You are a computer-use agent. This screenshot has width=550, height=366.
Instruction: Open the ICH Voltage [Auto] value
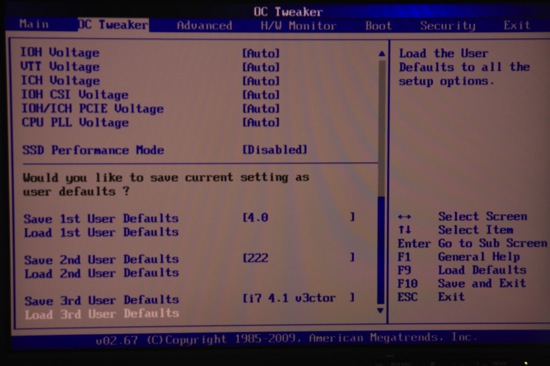pos(261,81)
